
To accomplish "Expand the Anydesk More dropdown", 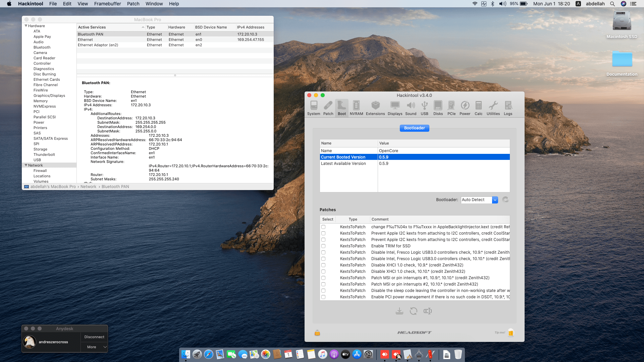I will 94,347.
